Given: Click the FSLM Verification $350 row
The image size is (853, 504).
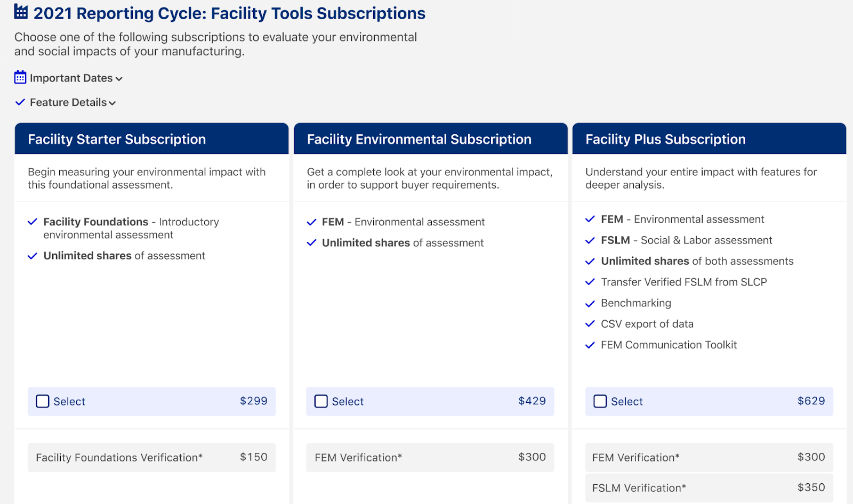Looking at the screenshot, I should (x=709, y=487).
